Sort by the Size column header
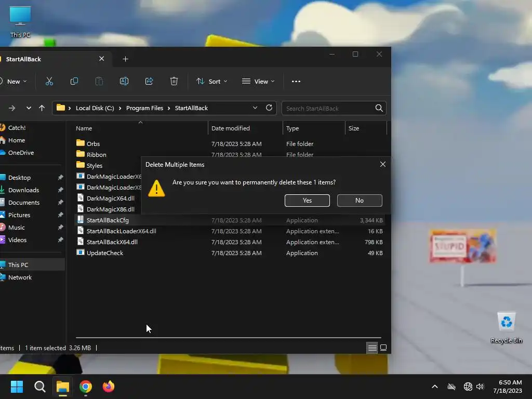This screenshot has height=399, width=532. [366, 128]
